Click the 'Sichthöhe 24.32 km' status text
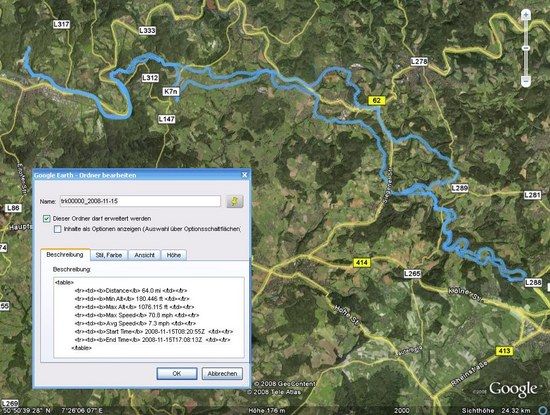 point(496,410)
